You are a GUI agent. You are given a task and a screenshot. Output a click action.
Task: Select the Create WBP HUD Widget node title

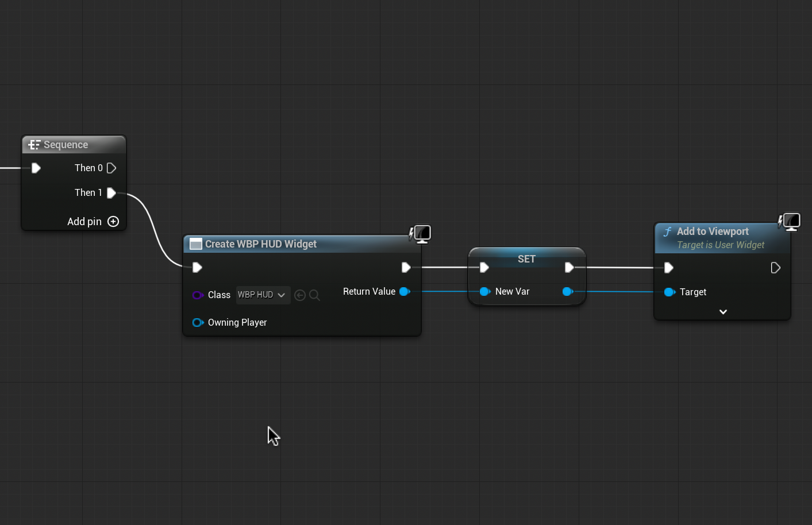261,244
